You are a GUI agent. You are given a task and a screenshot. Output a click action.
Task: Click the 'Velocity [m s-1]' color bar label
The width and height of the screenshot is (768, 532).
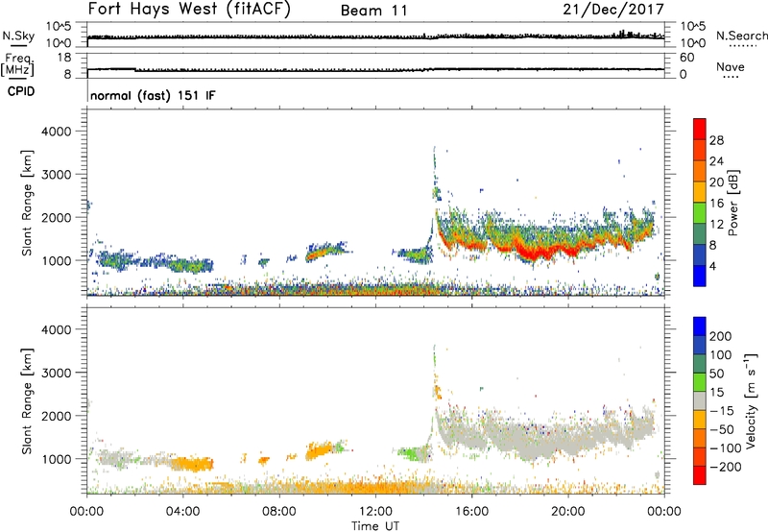pos(751,400)
